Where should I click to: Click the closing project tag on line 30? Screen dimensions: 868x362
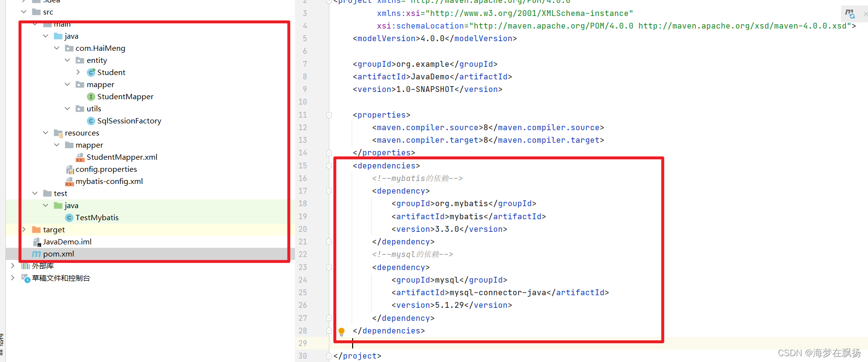tap(357, 356)
